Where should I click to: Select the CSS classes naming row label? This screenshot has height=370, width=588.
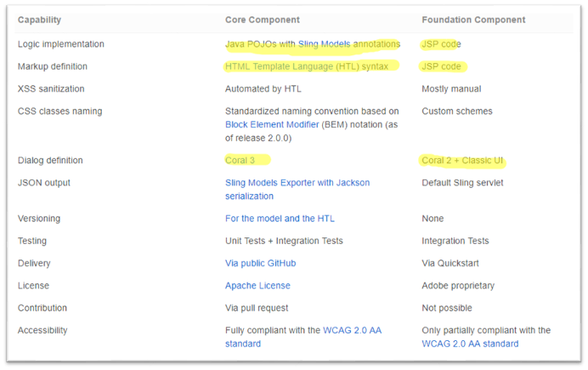click(60, 111)
